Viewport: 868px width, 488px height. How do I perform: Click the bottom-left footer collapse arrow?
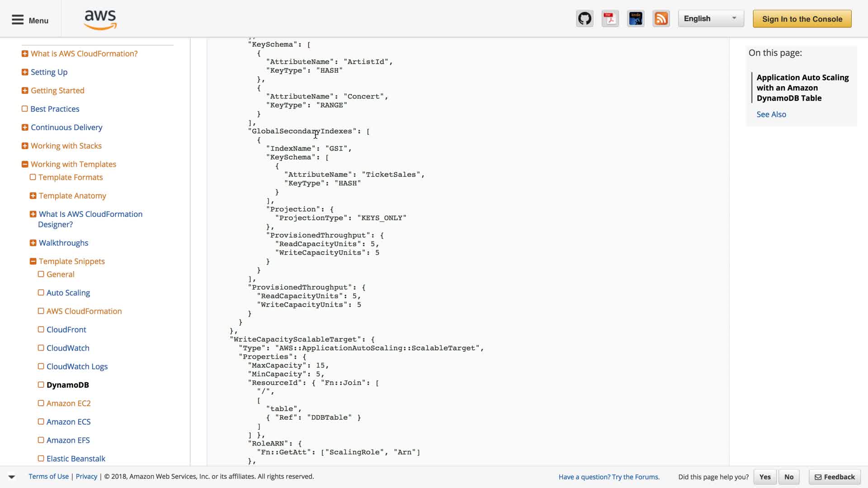point(12,477)
